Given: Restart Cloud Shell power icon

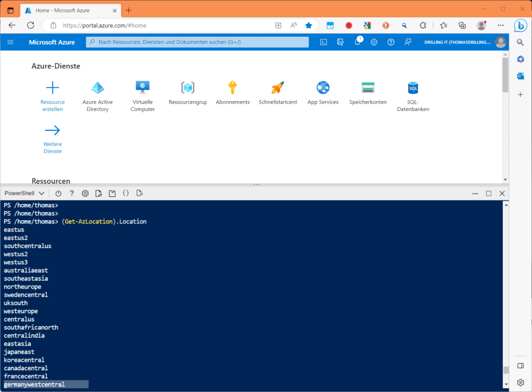Looking at the screenshot, I should pos(58,193).
